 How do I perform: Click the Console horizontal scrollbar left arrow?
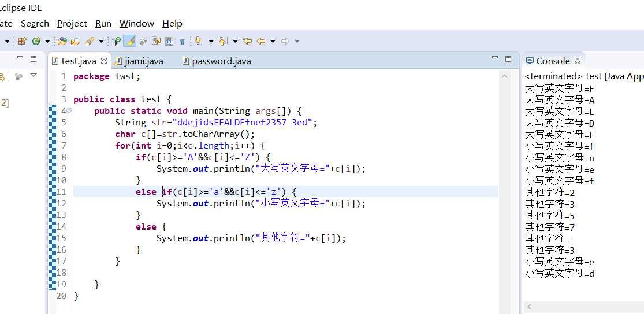coord(530,307)
